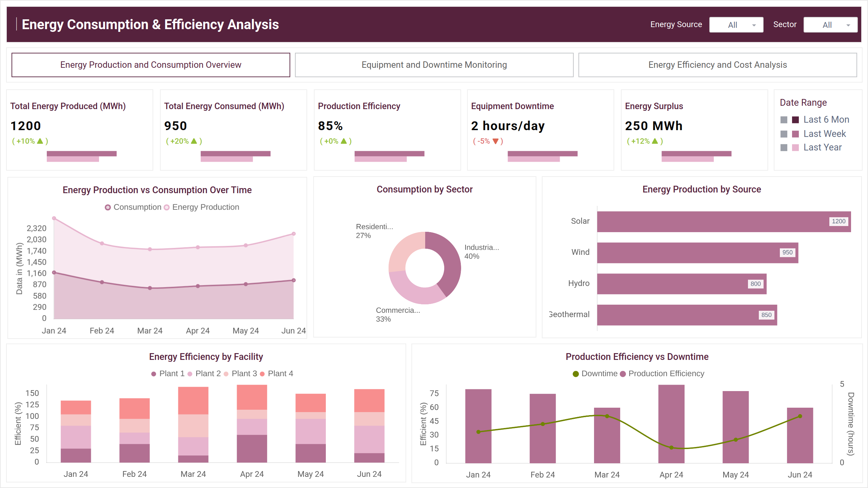The image size is (868, 488).
Task: Click the Solar bar in production chart
Action: click(x=724, y=222)
